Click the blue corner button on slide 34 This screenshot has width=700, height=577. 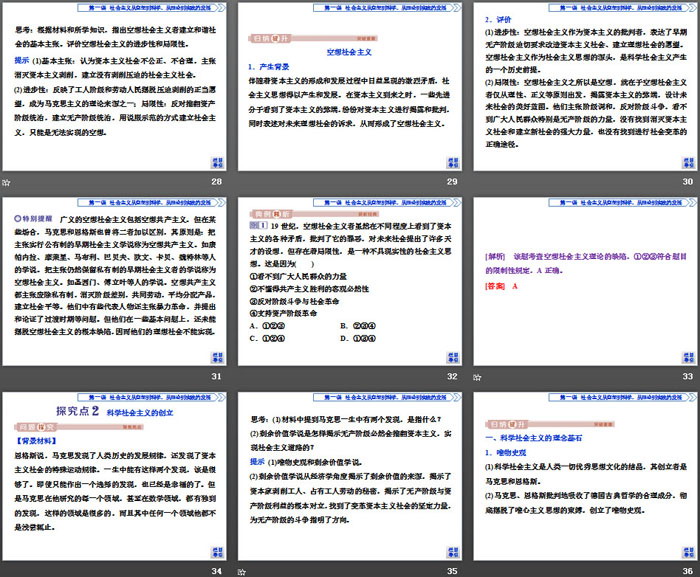coord(217,552)
